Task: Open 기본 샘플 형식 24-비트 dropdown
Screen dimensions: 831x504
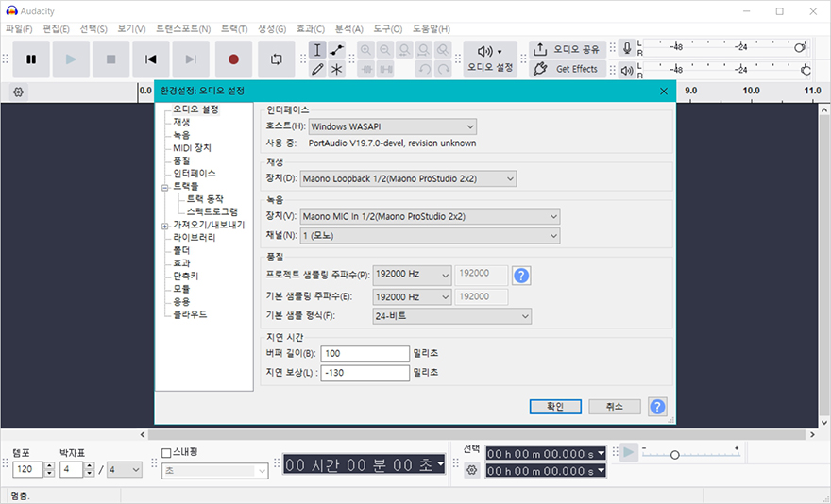Action: point(452,316)
